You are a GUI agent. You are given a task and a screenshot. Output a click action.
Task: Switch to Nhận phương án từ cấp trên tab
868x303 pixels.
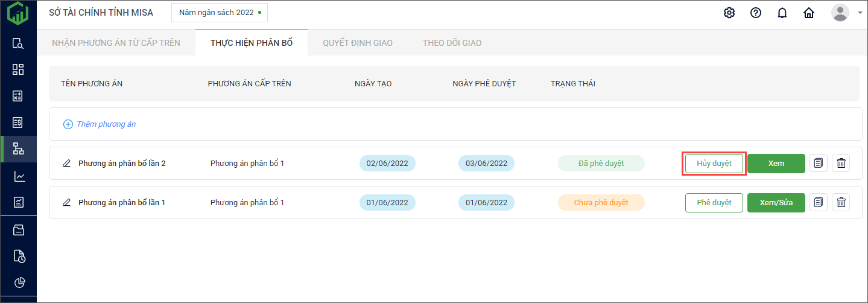116,43
